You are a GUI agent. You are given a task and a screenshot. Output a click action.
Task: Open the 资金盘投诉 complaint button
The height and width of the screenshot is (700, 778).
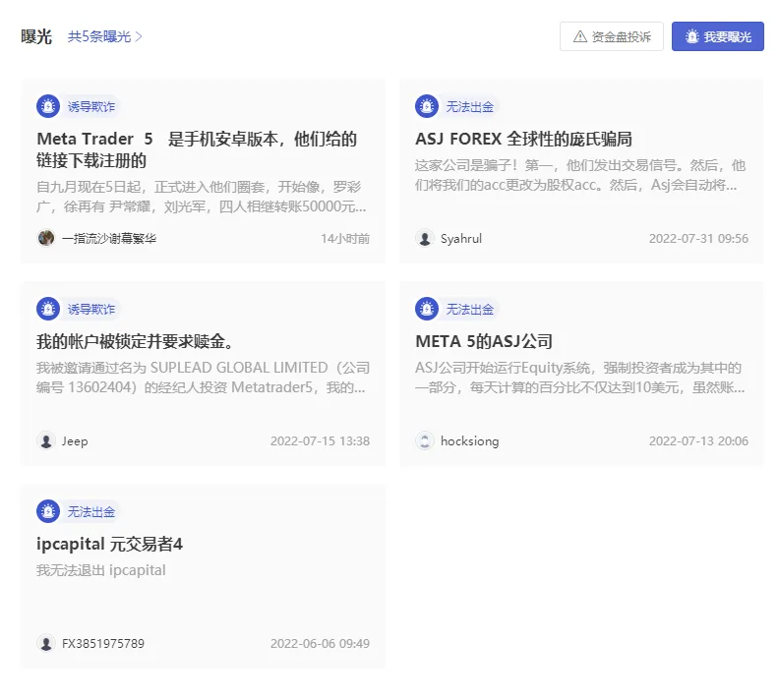tap(612, 36)
